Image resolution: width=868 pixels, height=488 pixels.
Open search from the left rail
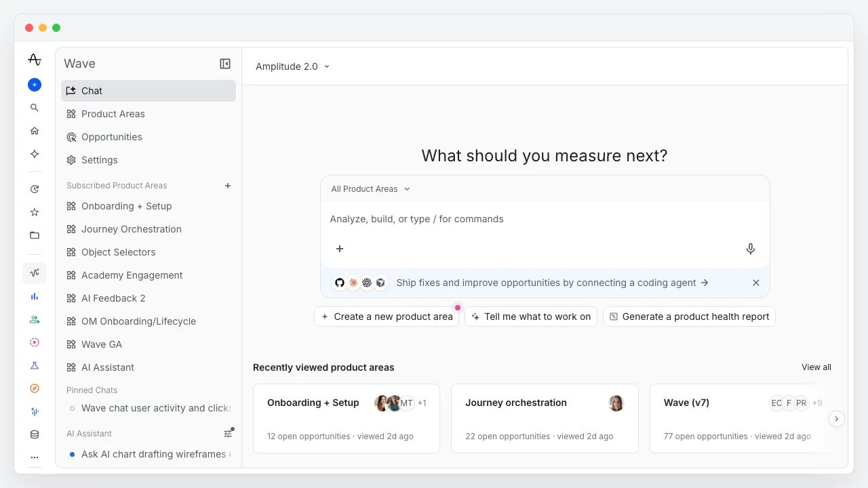(x=35, y=108)
